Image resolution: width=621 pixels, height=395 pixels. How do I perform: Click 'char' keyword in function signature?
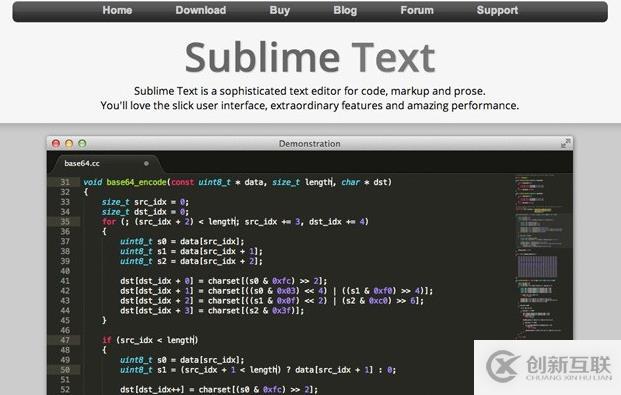pyautogui.click(x=351, y=182)
